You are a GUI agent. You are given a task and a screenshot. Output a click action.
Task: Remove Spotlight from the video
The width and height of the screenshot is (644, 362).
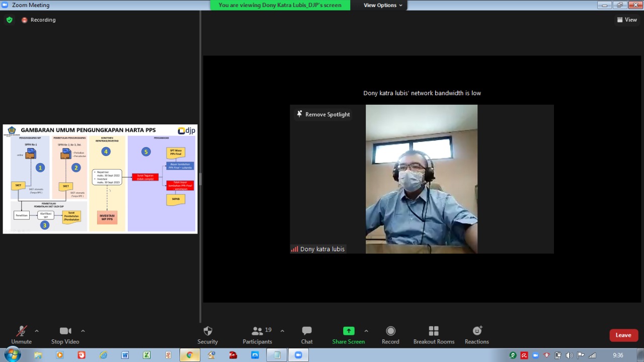coord(323,114)
